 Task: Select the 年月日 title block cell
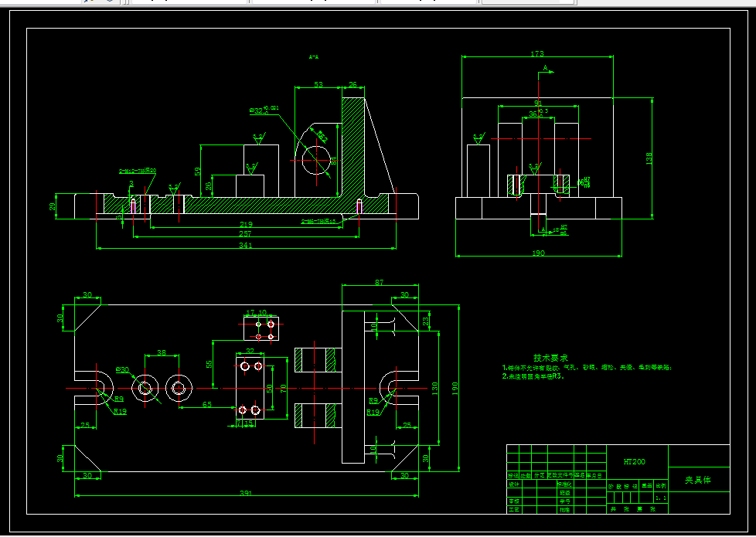[x=595, y=475]
